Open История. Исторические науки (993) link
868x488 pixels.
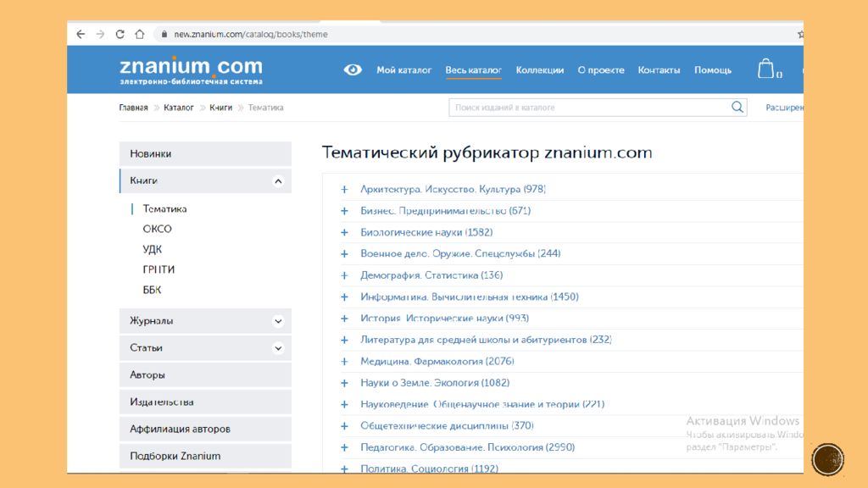click(444, 319)
